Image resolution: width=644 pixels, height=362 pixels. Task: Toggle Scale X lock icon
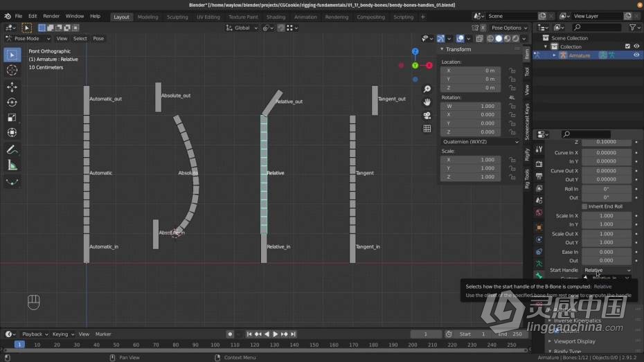point(512,160)
